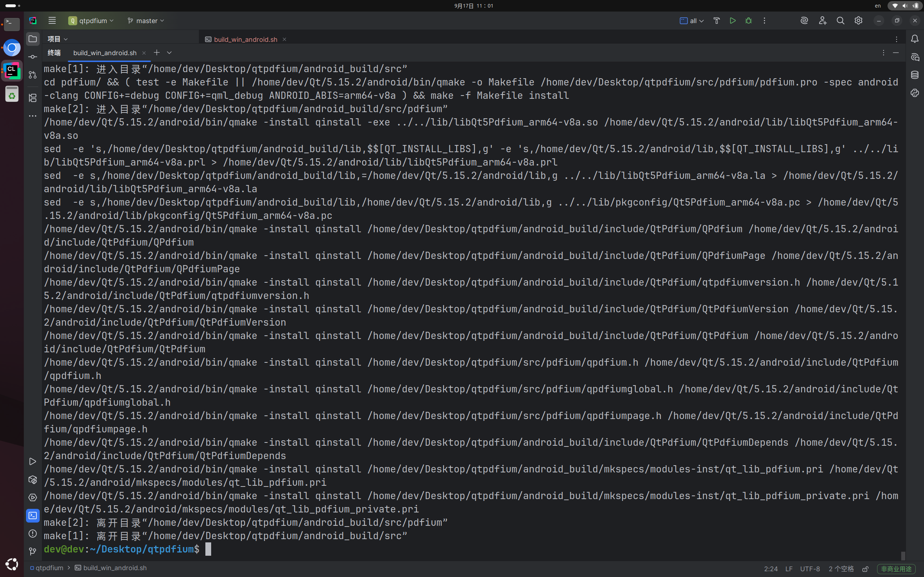924x577 pixels.
Task: Click the green Run button
Action: [732, 21]
